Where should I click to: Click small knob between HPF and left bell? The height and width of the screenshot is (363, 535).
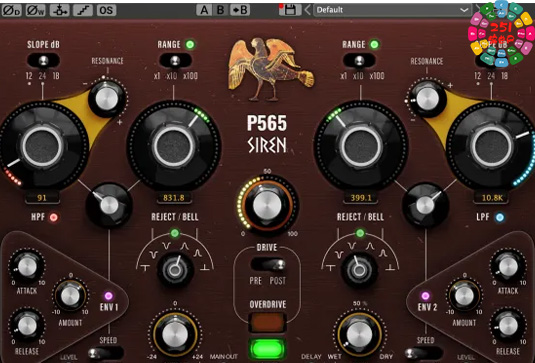pos(109,205)
